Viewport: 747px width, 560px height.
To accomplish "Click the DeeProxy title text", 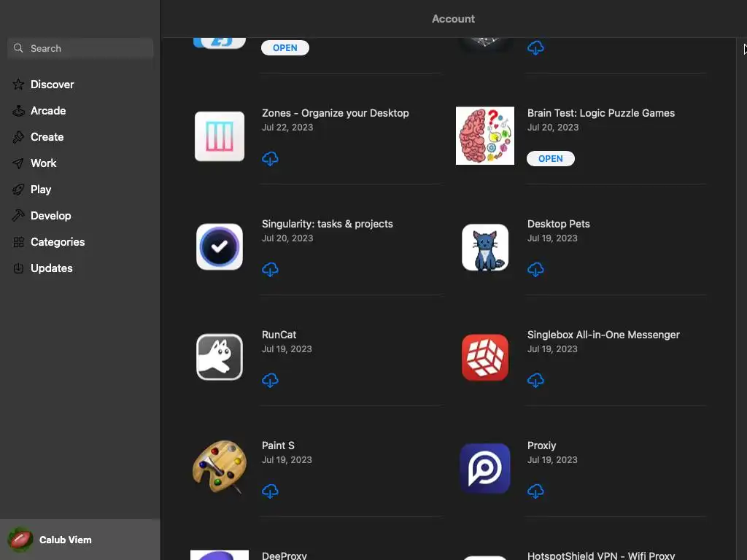I will click(285, 556).
